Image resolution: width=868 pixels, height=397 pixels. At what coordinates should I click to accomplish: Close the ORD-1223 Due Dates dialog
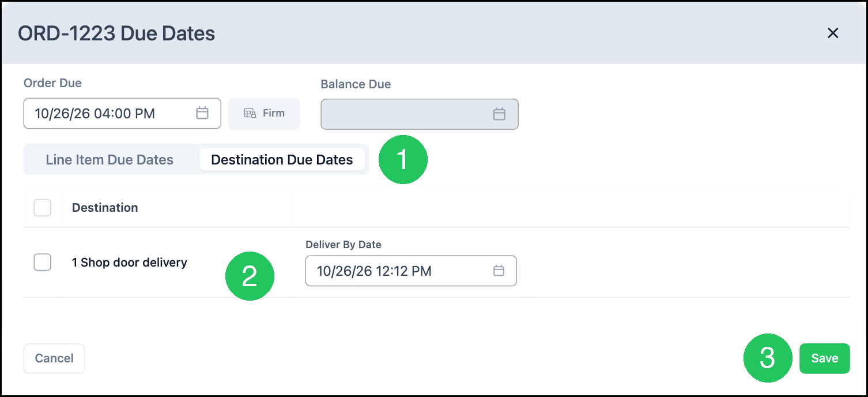[832, 33]
